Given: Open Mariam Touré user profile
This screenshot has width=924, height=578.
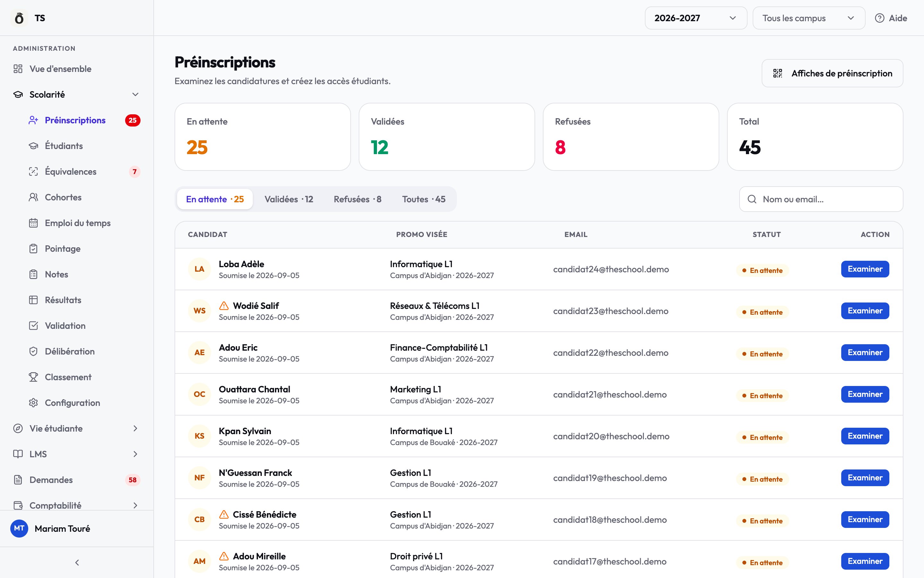Looking at the screenshot, I should (76, 528).
